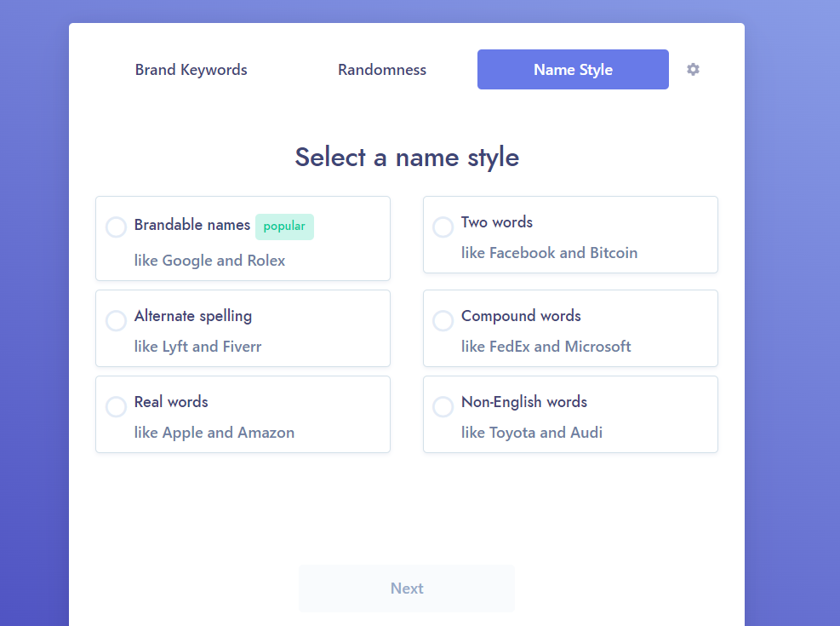Go to the Randomness tab
840x626 pixels.
pos(382,70)
